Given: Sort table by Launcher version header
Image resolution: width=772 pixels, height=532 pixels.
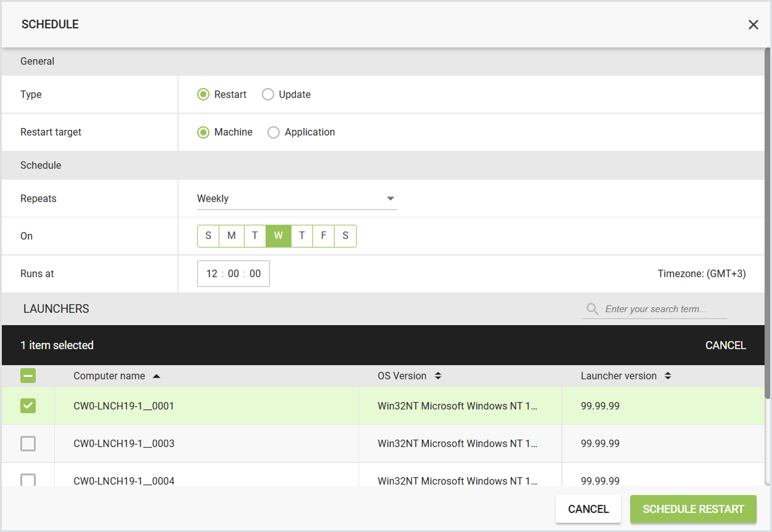Looking at the screenshot, I should point(619,376).
